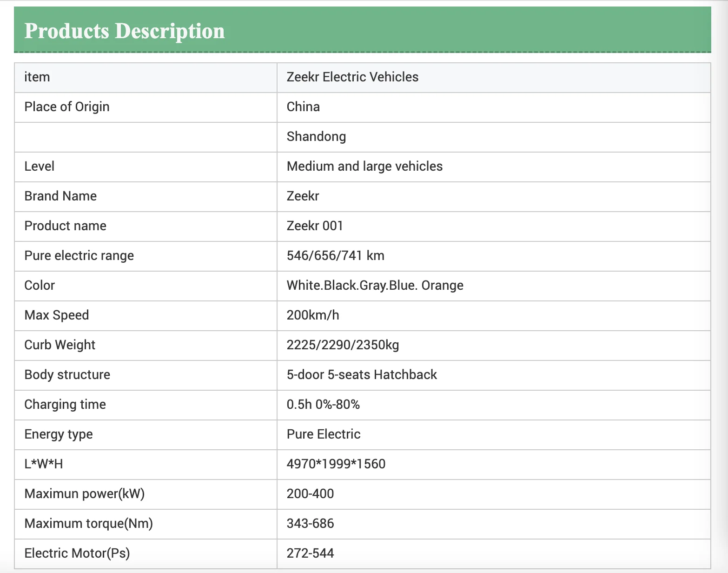The width and height of the screenshot is (728, 573).
Task: Click the 5-door 5-seats Hatchback value
Action: click(362, 375)
